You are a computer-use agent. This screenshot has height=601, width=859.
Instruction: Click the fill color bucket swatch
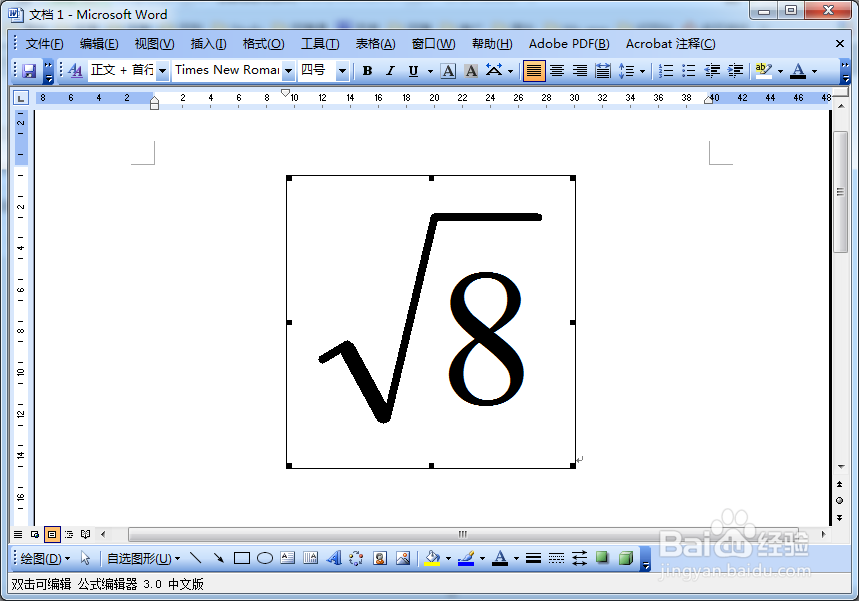(432, 558)
